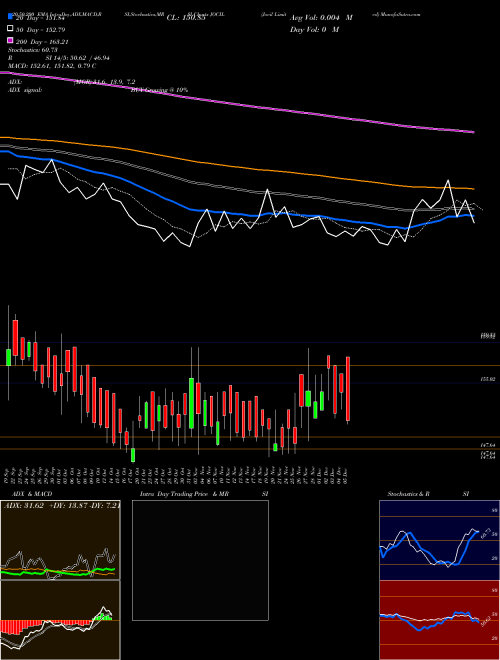This screenshot has height=660, width=500.
Task: Click the 'SI 14/3: 50.62 / 46.94' readout
Action: (77, 58)
